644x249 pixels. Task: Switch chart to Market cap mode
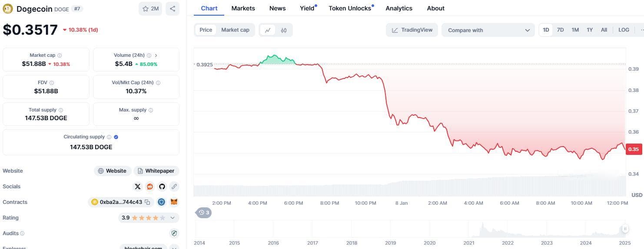pyautogui.click(x=235, y=30)
